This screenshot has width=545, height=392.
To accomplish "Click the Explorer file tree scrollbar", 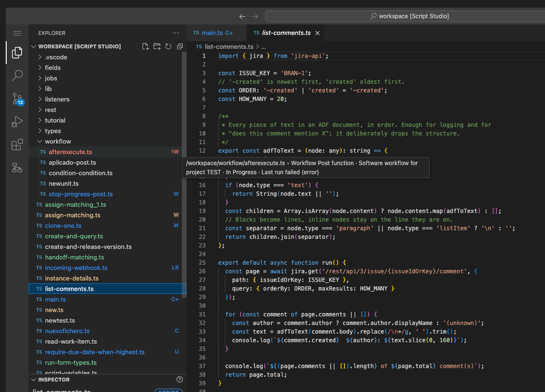I will pos(184,174).
